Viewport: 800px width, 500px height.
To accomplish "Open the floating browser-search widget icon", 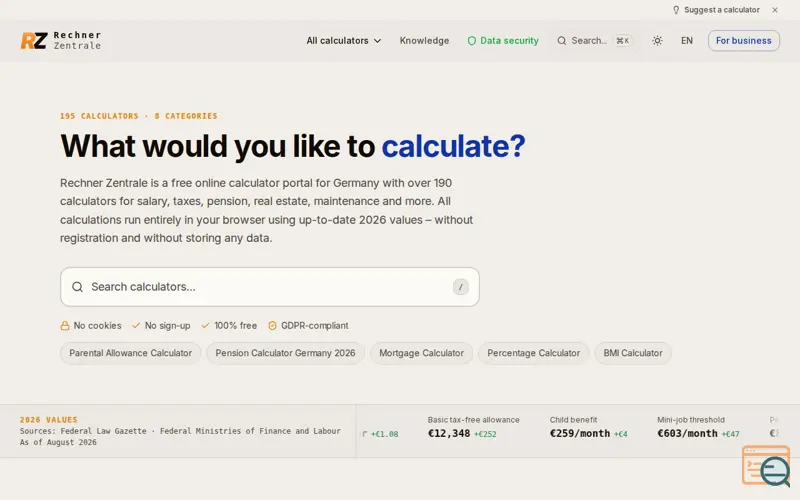I will click(766, 466).
